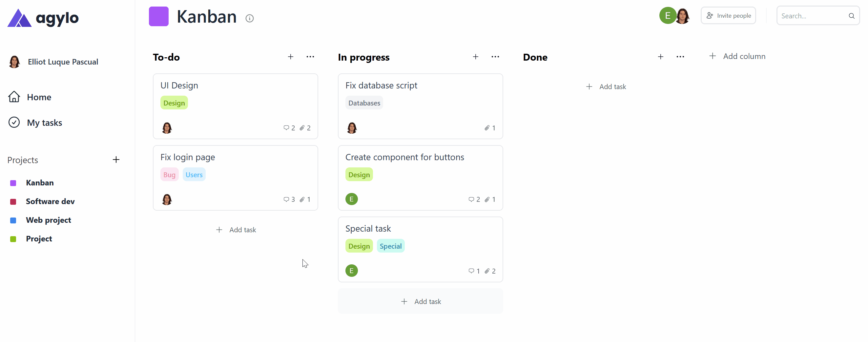Click the purple Kanban project color square

(159, 16)
